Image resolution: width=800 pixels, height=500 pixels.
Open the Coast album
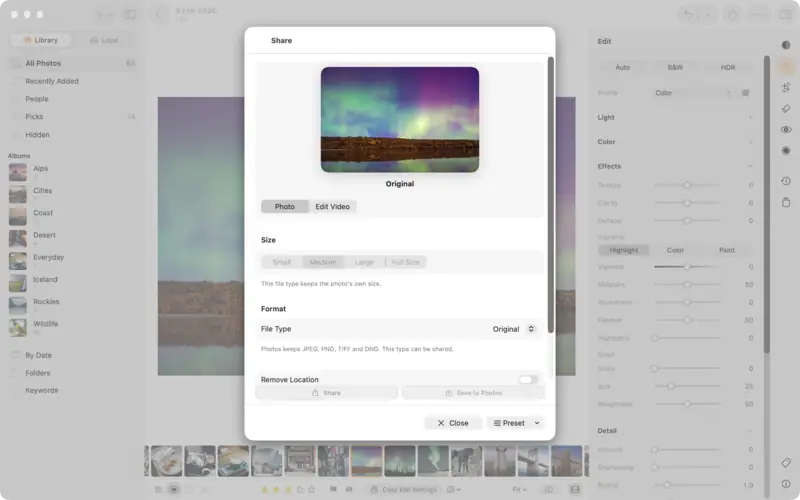[x=73, y=217]
